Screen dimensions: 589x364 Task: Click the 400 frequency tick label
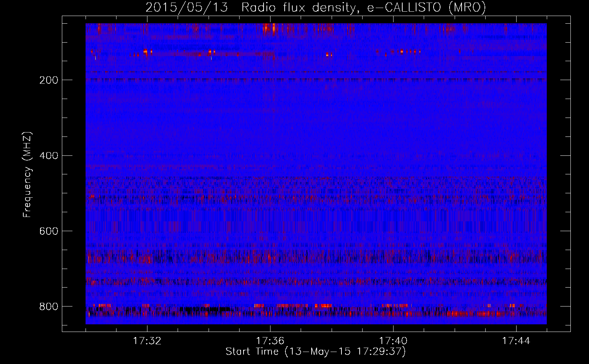49,156
